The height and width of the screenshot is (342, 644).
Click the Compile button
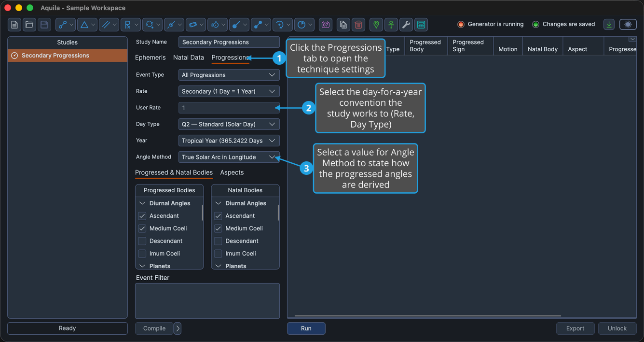tap(154, 328)
